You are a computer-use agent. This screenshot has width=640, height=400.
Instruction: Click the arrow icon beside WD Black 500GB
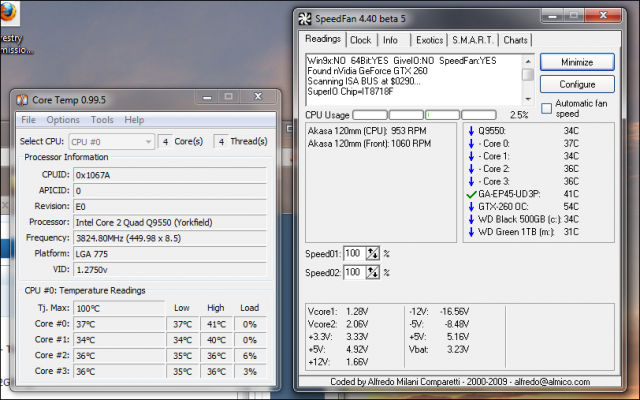[x=471, y=220]
